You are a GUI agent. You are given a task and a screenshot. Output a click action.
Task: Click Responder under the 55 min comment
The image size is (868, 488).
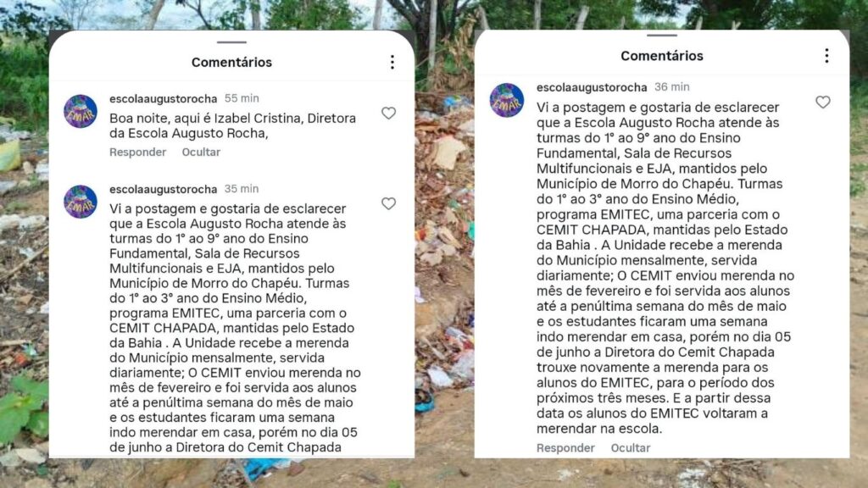[x=137, y=152]
